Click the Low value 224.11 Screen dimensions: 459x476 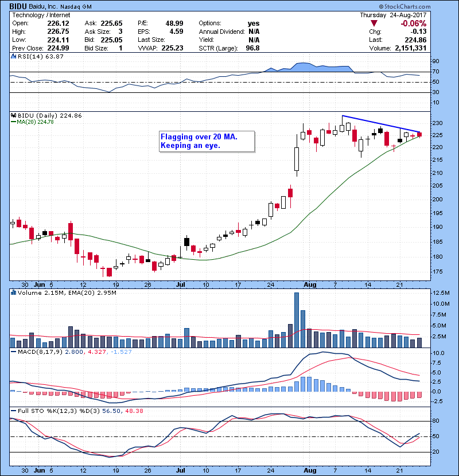pos(58,40)
